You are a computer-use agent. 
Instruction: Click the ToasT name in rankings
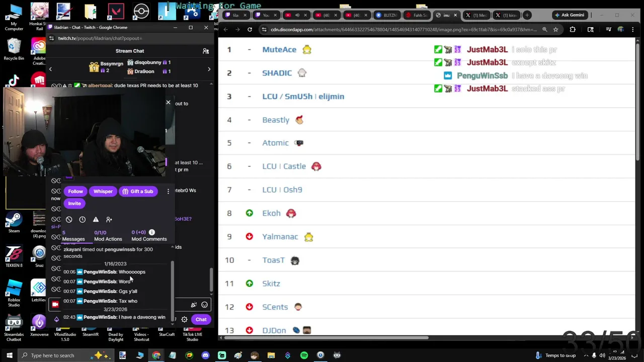(273, 260)
